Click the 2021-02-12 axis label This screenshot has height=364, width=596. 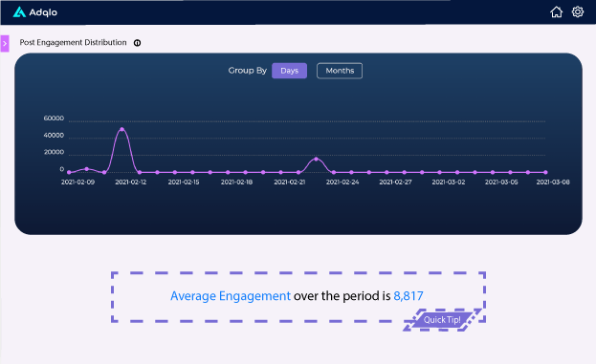click(131, 182)
